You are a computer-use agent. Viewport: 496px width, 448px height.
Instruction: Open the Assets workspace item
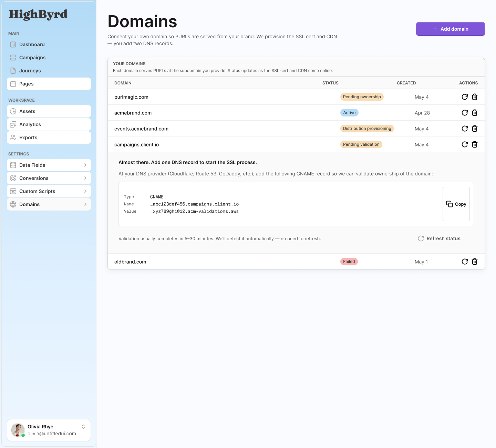pyautogui.click(x=49, y=111)
